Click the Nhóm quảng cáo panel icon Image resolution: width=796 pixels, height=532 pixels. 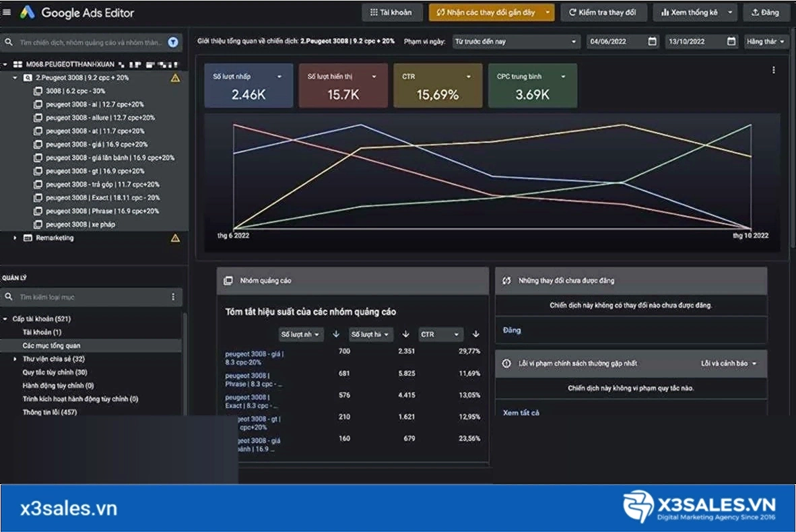228,280
